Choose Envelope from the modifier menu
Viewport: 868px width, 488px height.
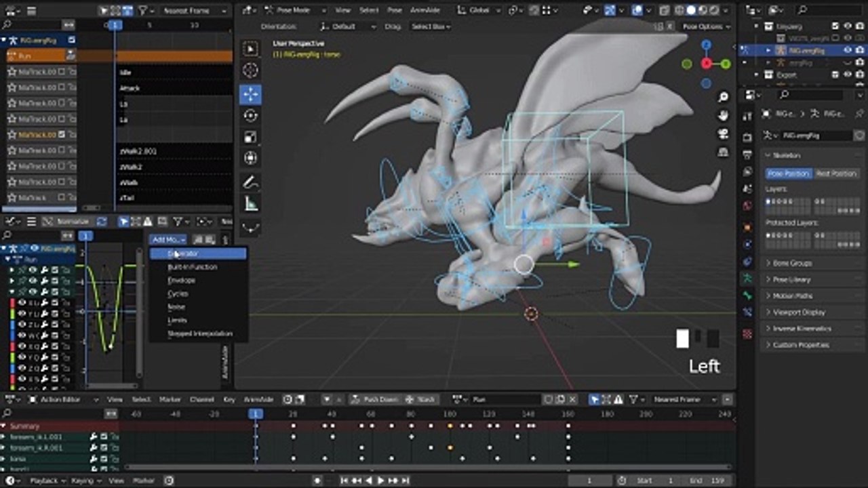pyautogui.click(x=198, y=280)
